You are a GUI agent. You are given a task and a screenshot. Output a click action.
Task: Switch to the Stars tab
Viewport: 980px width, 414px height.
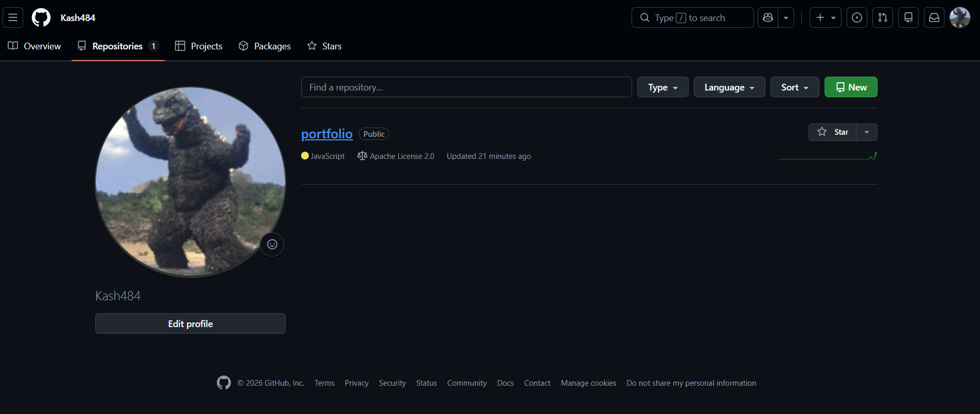tap(324, 46)
